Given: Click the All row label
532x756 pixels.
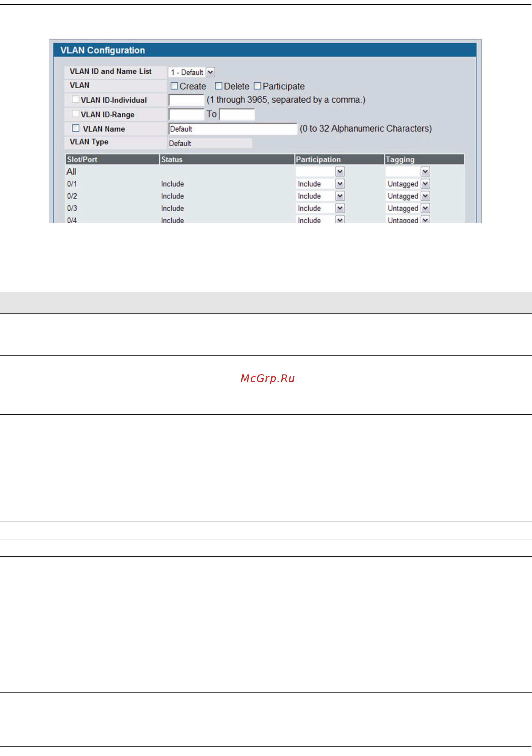Looking at the screenshot, I should click(x=71, y=171).
